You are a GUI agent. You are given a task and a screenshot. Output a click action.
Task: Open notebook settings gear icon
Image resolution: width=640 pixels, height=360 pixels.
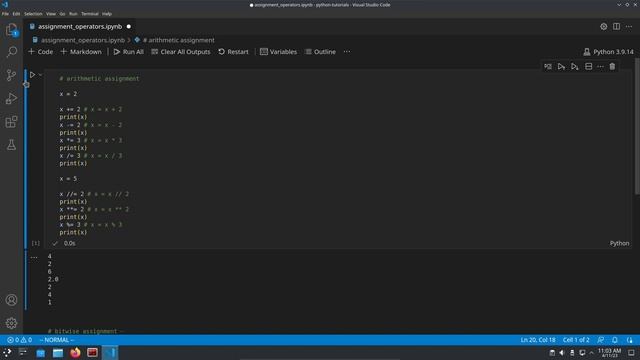tap(604, 27)
